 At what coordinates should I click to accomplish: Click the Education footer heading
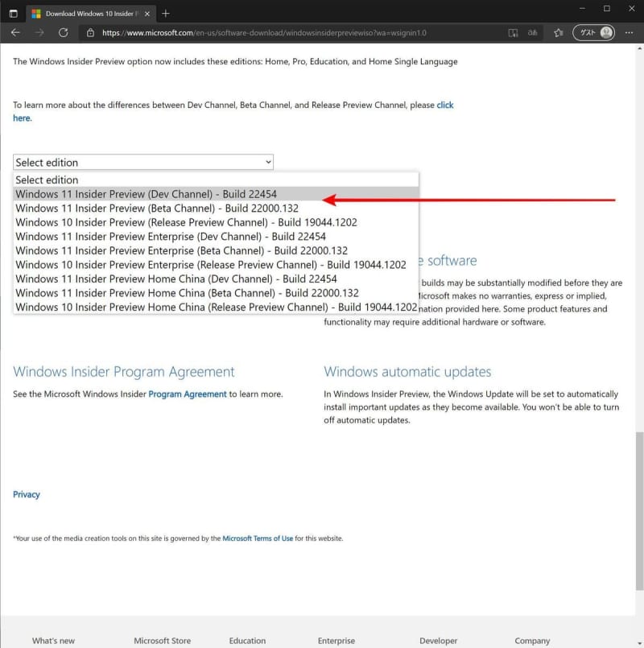(247, 641)
